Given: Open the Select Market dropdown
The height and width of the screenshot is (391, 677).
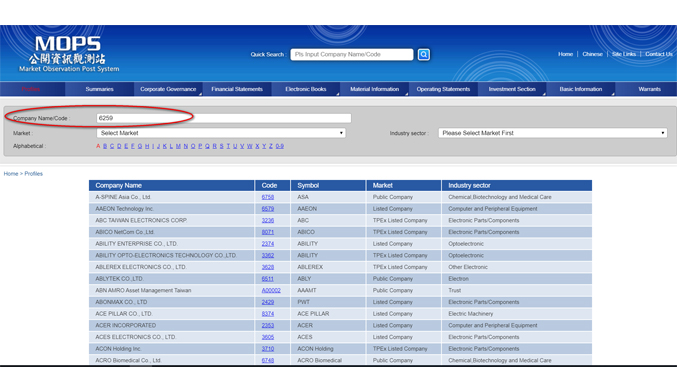Looking at the screenshot, I should (x=221, y=133).
